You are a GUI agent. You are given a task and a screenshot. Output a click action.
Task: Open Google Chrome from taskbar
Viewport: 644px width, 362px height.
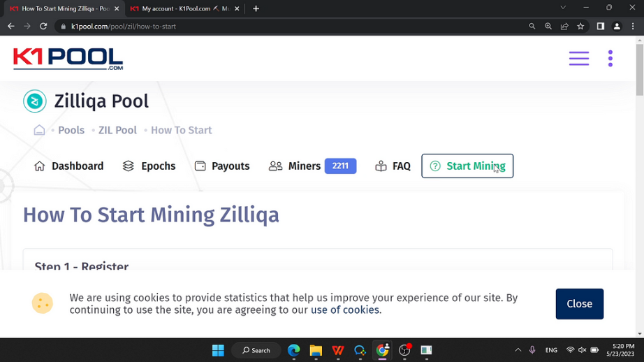tap(382, 351)
